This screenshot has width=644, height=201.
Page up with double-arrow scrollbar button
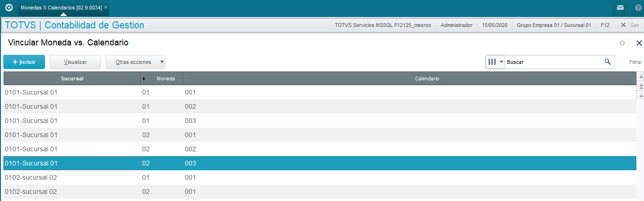pyautogui.click(x=641, y=86)
